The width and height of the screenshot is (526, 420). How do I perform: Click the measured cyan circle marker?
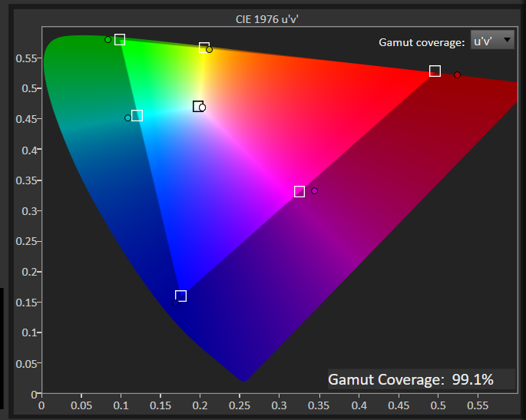click(128, 117)
